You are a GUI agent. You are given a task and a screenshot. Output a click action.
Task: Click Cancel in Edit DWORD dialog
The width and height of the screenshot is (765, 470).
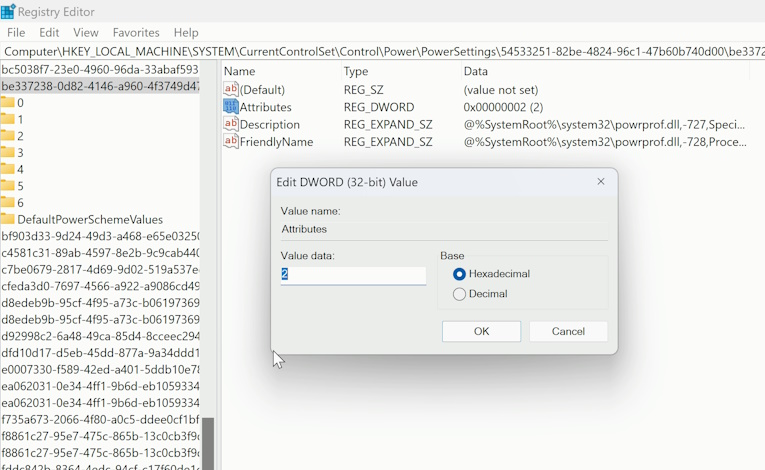point(568,331)
